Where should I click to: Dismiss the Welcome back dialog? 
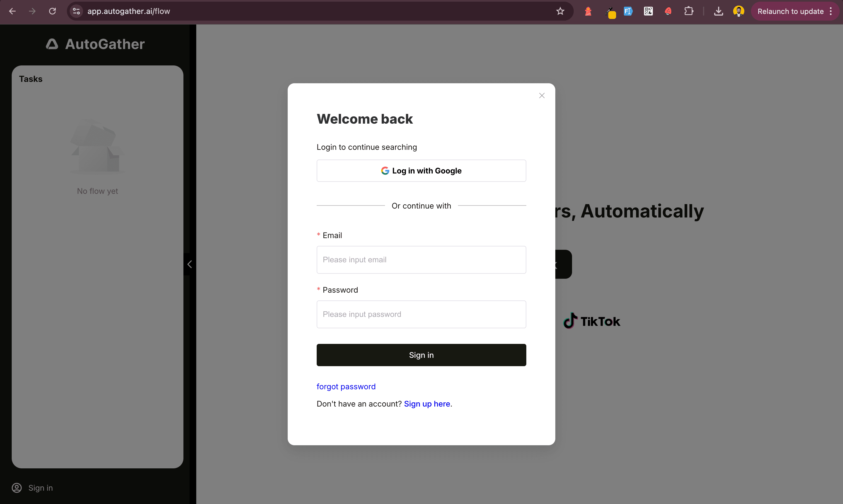tap(541, 96)
